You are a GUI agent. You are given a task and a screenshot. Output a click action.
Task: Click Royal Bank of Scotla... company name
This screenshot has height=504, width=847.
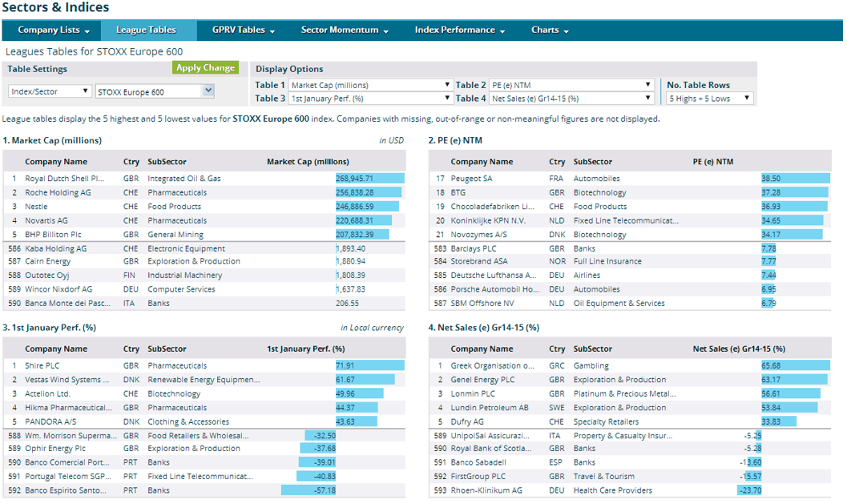pyautogui.click(x=491, y=449)
